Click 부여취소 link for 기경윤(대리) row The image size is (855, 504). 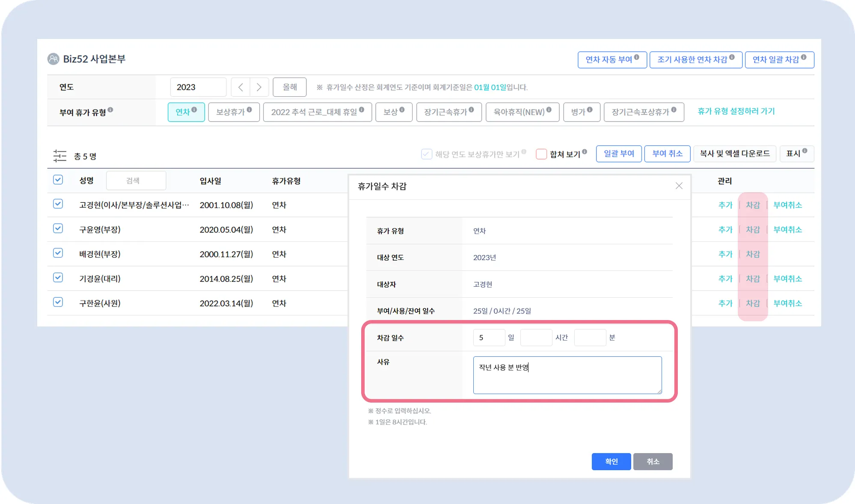(787, 279)
